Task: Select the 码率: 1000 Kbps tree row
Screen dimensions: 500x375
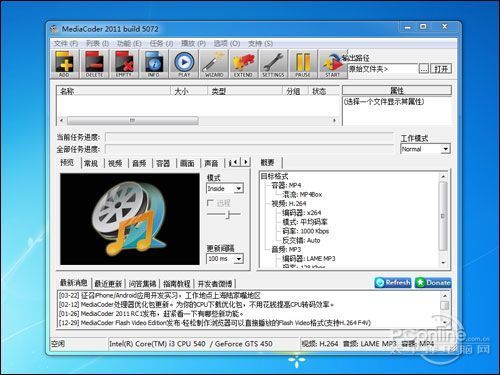Action: (x=306, y=231)
